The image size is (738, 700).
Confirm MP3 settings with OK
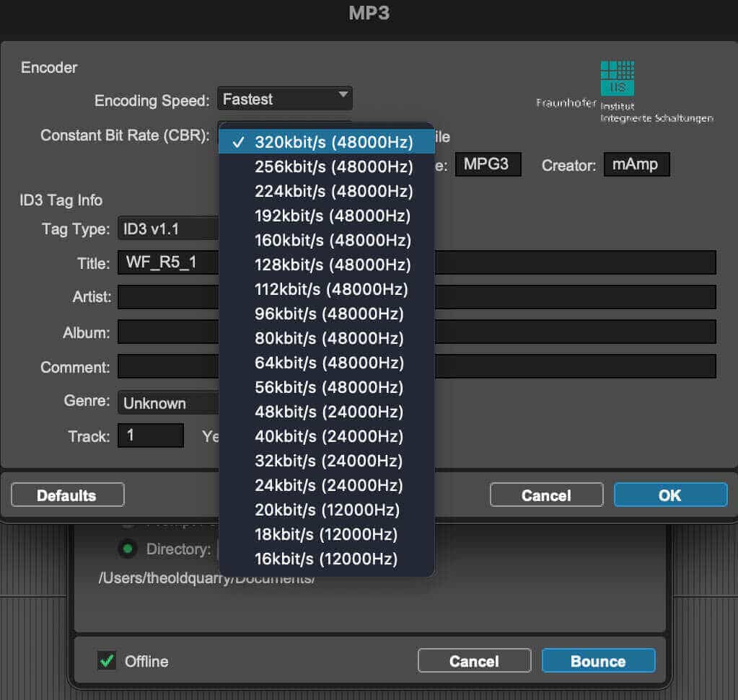[671, 495]
